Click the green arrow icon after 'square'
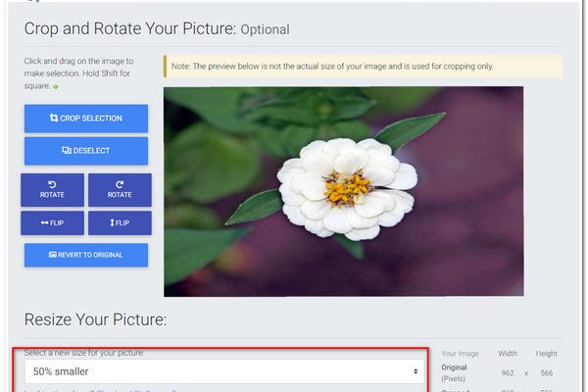The height and width of the screenshot is (392, 588). [56, 86]
